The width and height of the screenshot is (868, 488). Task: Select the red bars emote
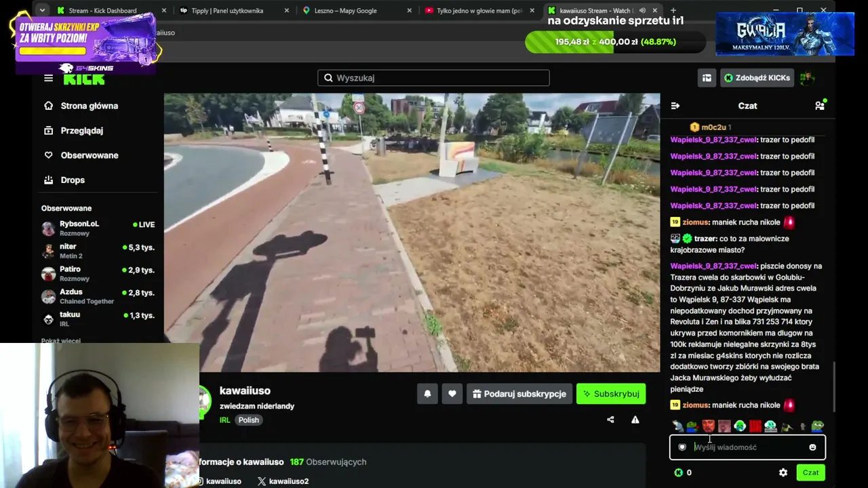(x=755, y=426)
